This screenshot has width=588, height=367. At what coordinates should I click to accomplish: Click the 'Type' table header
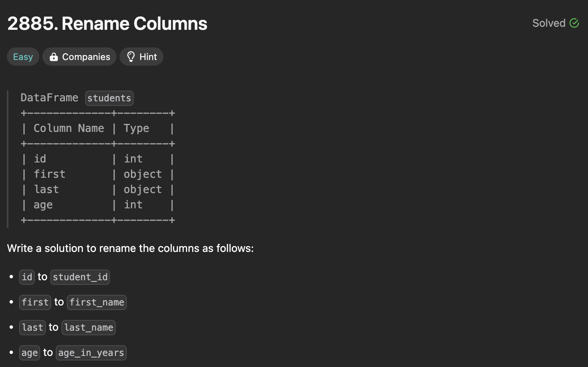[136, 128]
